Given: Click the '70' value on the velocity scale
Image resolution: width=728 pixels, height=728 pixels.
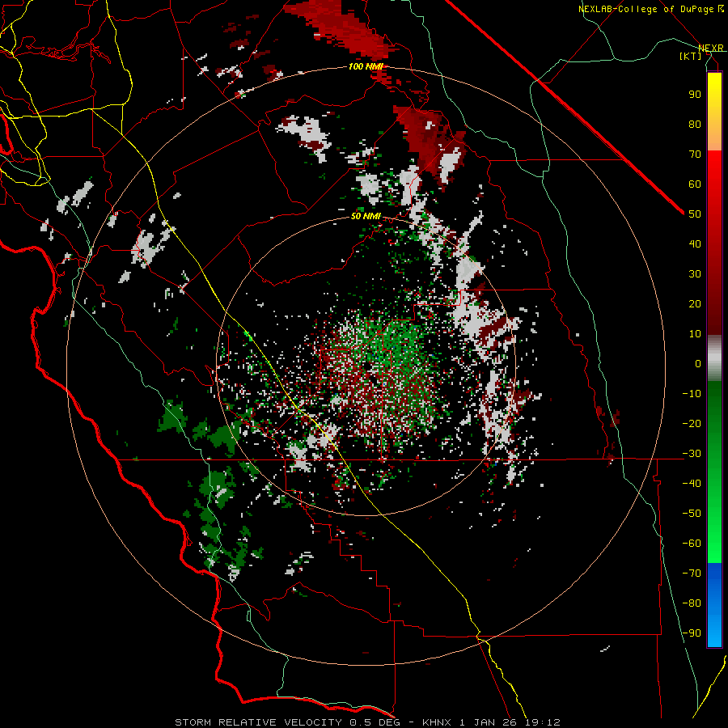Looking at the screenshot, I should pyautogui.click(x=695, y=154).
